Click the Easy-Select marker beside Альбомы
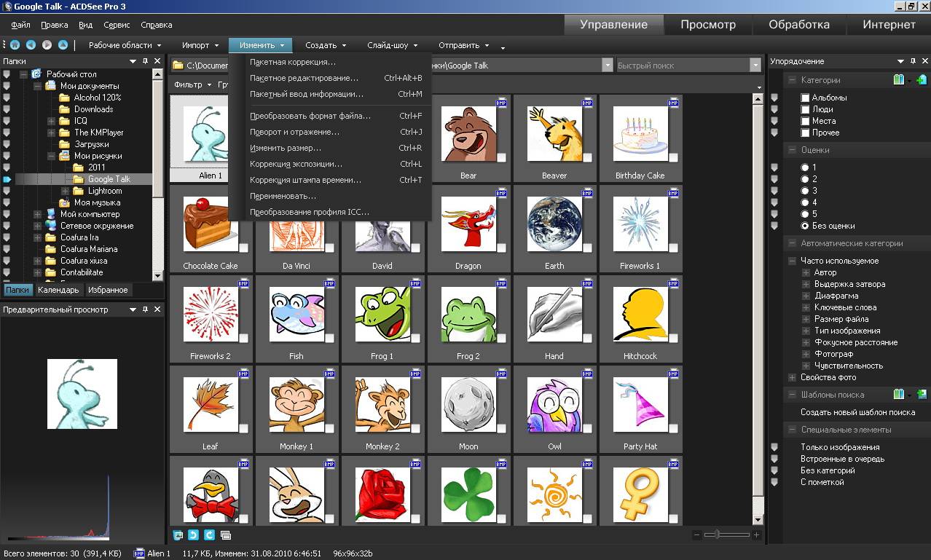The image size is (931, 560). click(774, 98)
